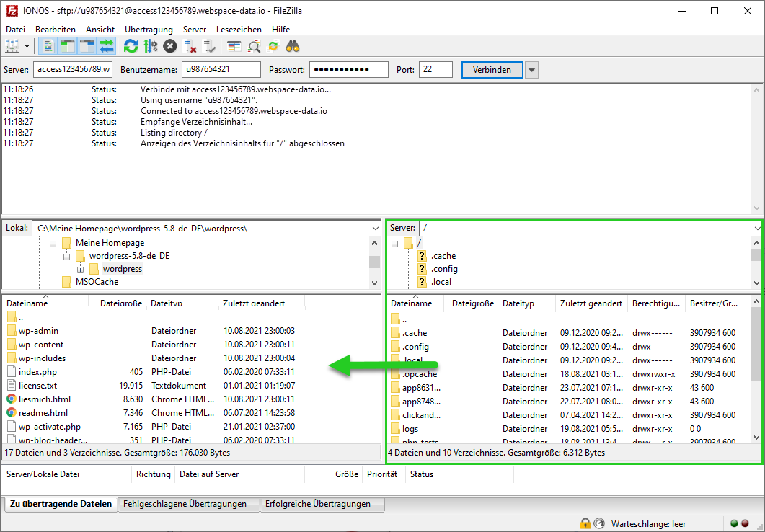765x532 pixels.
Task: Select the readme.html Chrome file icon
Action: (12, 412)
